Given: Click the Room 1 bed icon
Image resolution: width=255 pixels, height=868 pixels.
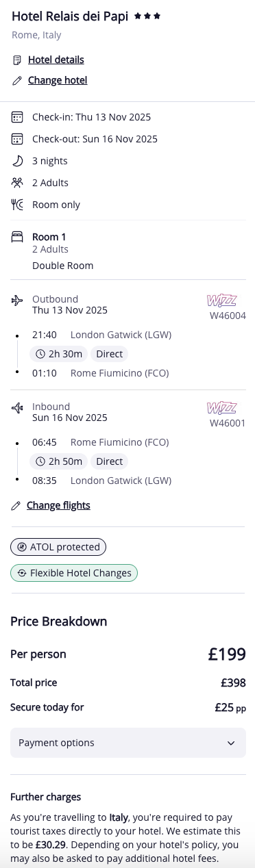Looking at the screenshot, I should point(17,238).
